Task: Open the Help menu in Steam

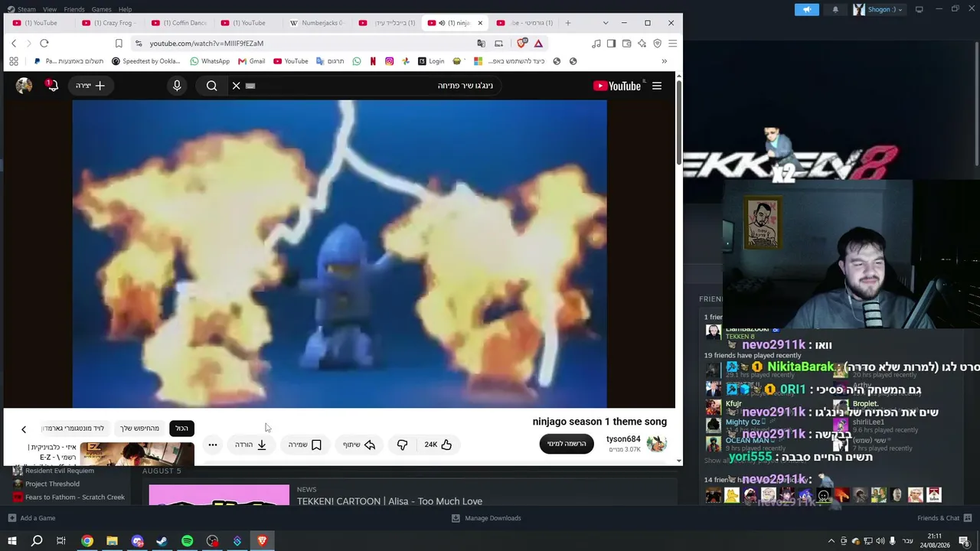Action: (x=125, y=9)
